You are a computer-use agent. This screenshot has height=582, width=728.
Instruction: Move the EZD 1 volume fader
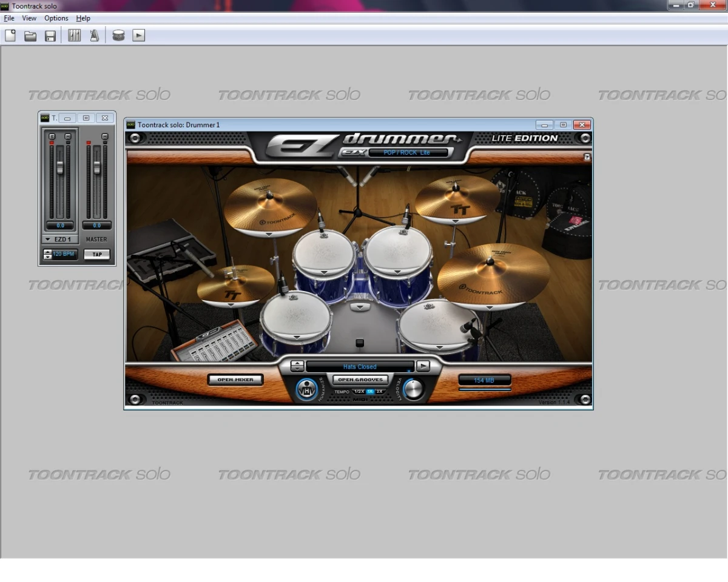pyautogui.click(x=59, y=167)
